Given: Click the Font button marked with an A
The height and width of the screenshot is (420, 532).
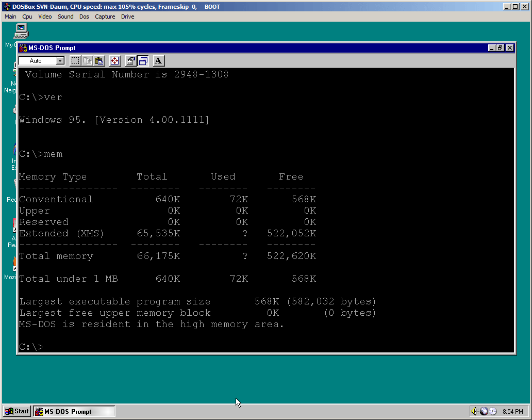Looking at the screenshot, I should [158, 61].
